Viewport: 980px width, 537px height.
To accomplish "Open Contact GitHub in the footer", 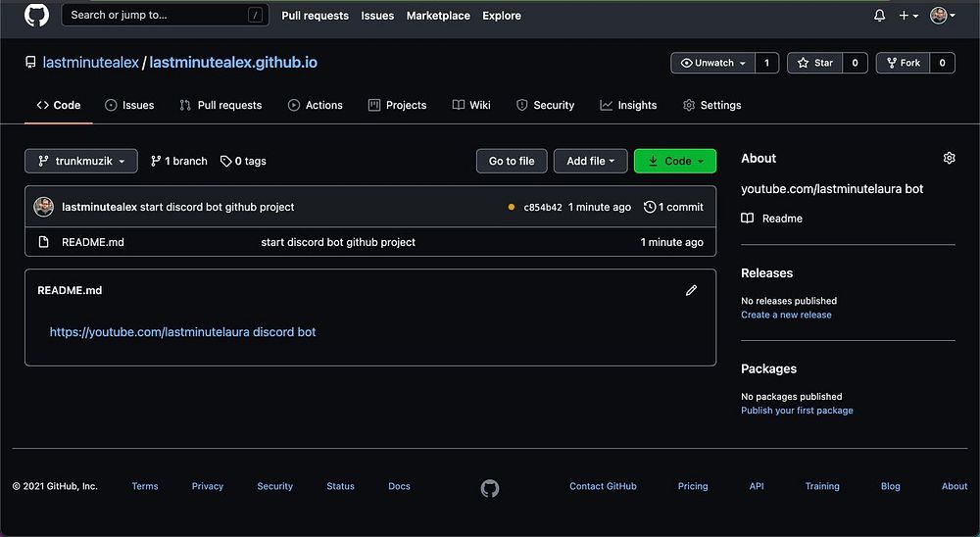I will (603, 486).
